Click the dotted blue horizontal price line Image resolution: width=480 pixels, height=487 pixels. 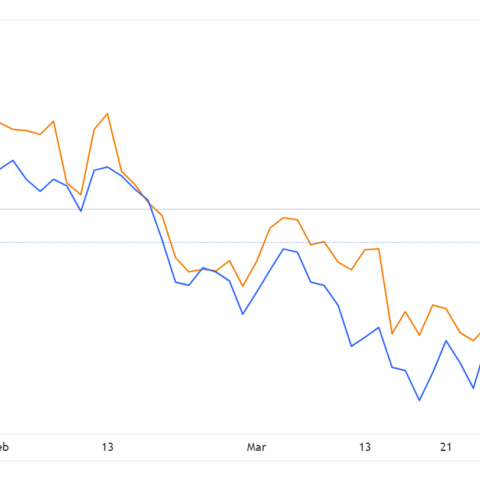[x=240, y=242]
